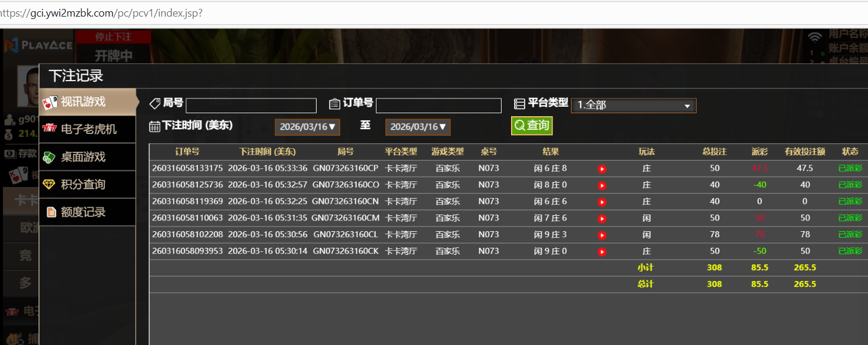The image size is (868, 345).
Task: Open the 平台类型 dropdown showing 1.全部
Action: 633,106
